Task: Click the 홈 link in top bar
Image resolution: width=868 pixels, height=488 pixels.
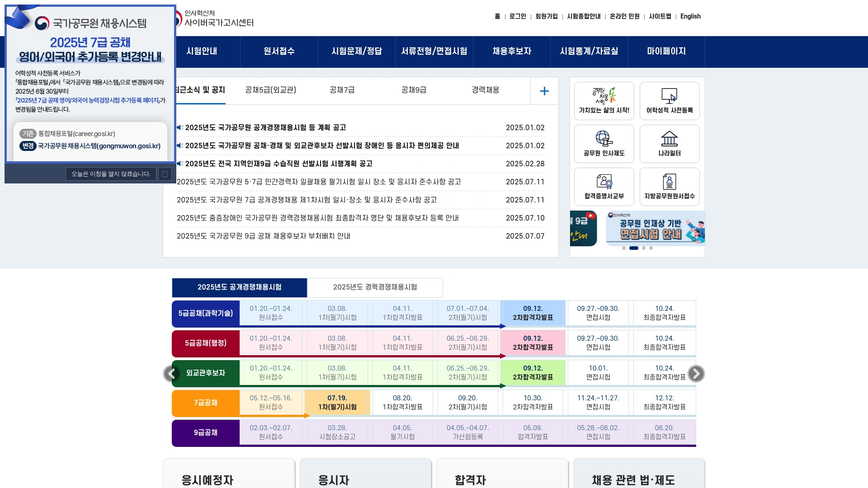Action: point(497,16)
